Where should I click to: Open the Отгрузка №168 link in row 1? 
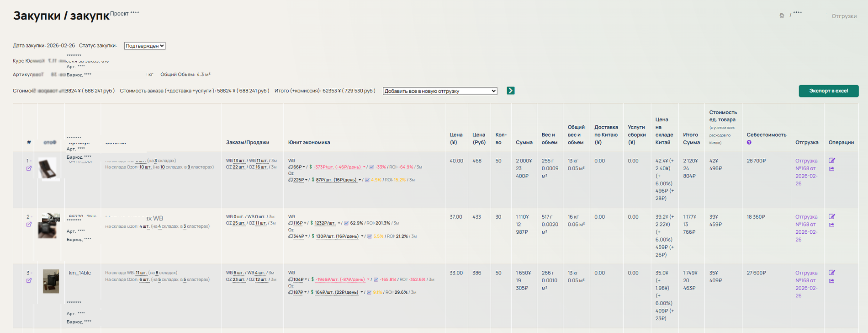point(806,172)
